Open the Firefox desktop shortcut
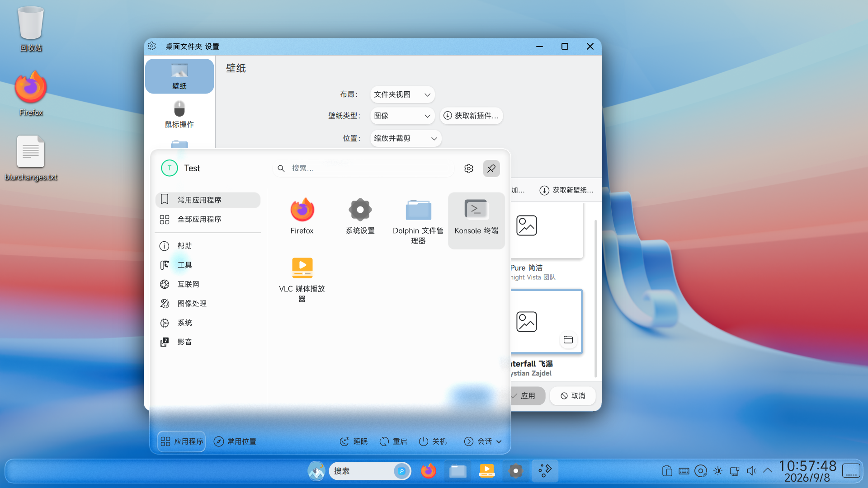The width and height of the screenshot is (868, 488). tap(31, 94)
